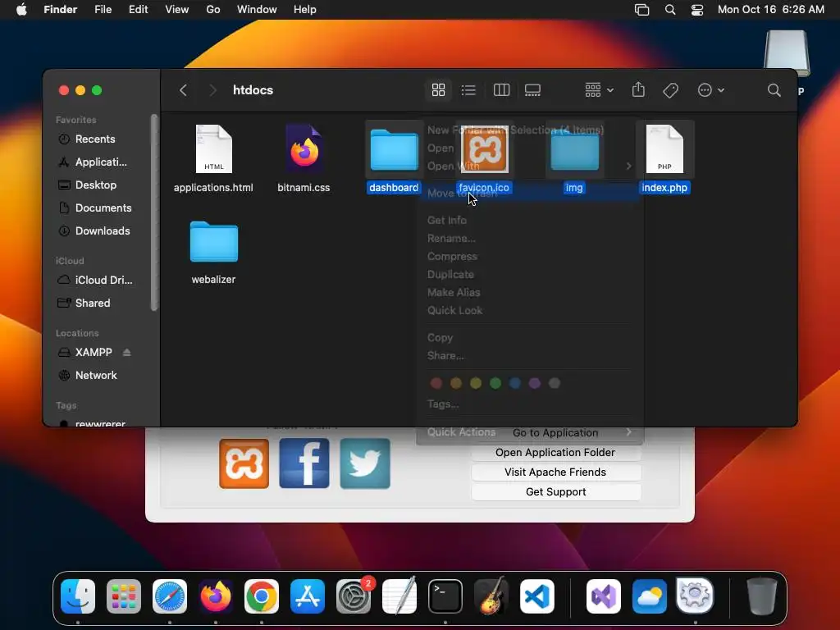Open Control Center in menu bar
Image resolution: width=840 pixels, height=630 pixels.
pyautogui.click(x=696, y=10)
